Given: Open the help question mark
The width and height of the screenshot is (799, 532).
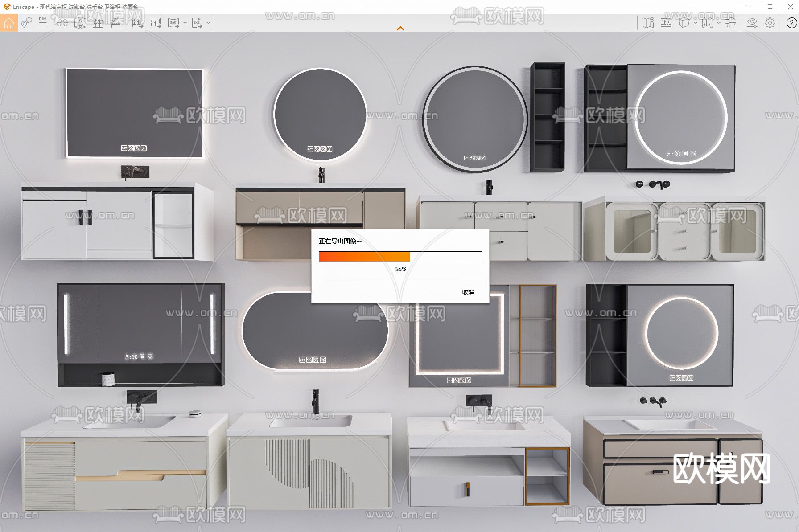Looking at the screenshot, I should coord(791,23).
